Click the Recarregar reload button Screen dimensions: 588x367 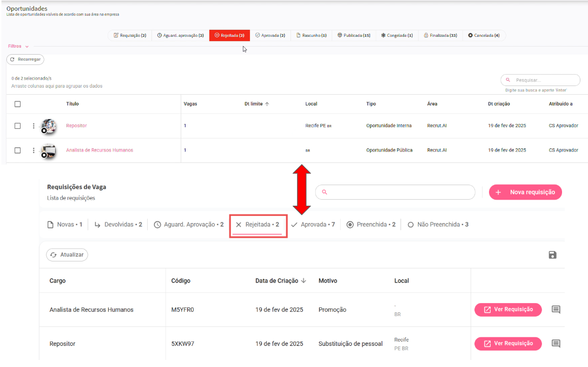25,60
